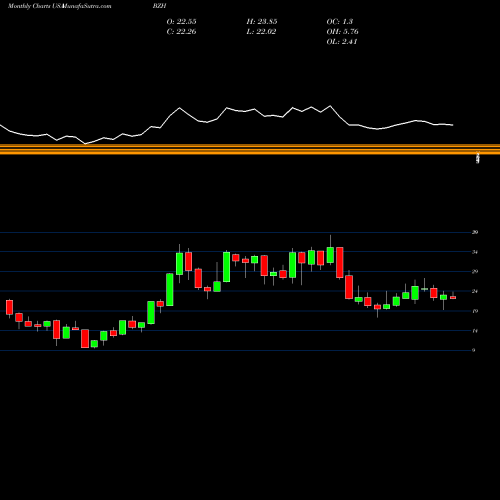
Task: Click the OH: 5.76 reading
Action: (342, 32)
